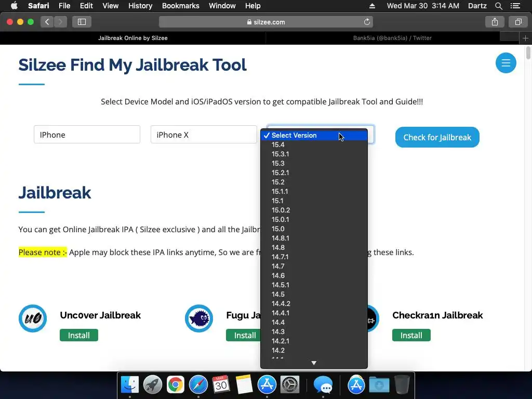Open Notes app from the dock
The width and height of the screenshot is (532, 399).
coord(244,385)
